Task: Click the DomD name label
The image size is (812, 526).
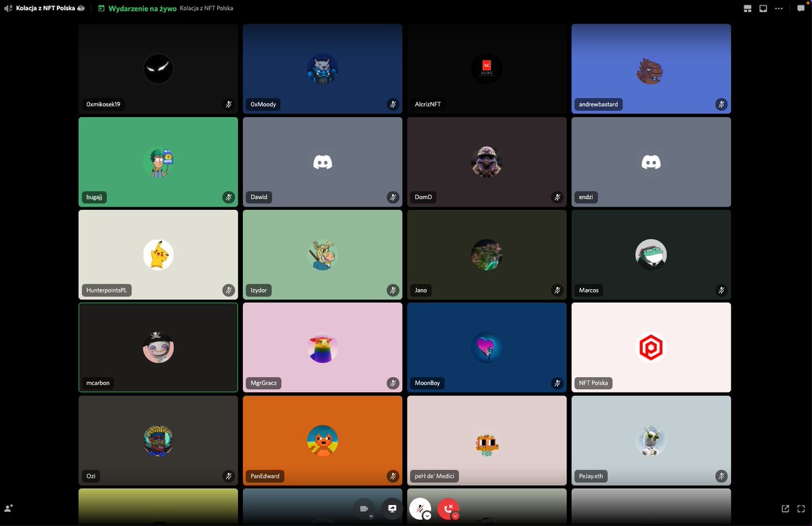Action: 423,197
